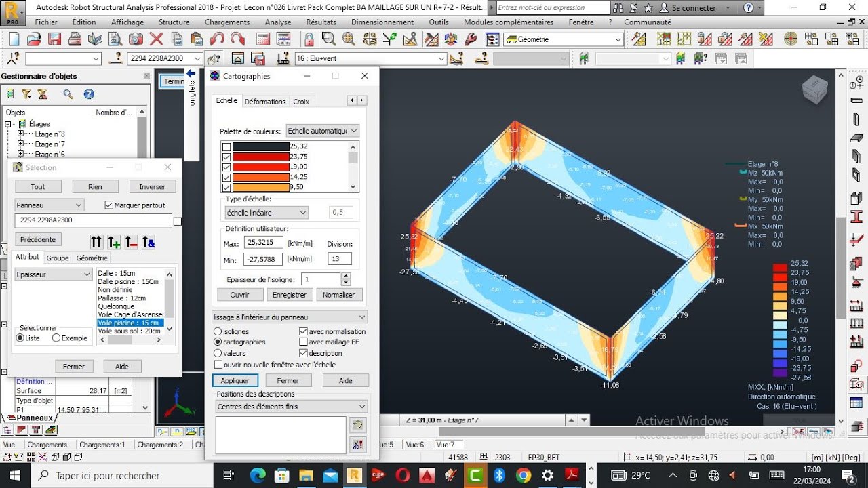The width and height of the screenshot is (868, 488).
Task: Click the Enregistrer button
Action: pos(290,295)
